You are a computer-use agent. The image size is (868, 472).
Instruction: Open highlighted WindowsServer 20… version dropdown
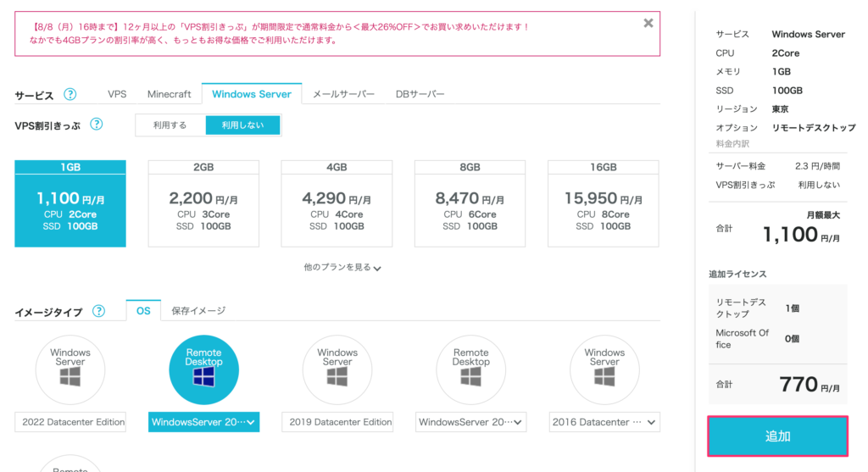click(x=203, y=422)
